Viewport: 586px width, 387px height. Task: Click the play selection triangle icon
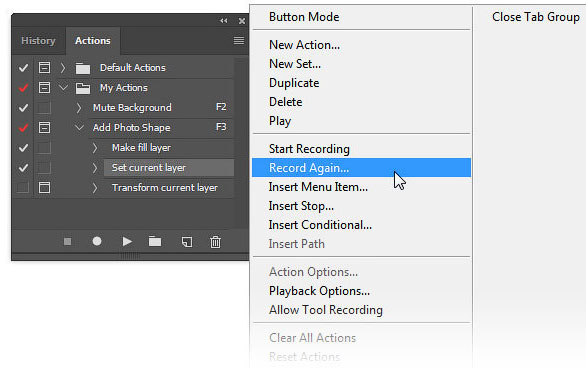coord(127,242)
